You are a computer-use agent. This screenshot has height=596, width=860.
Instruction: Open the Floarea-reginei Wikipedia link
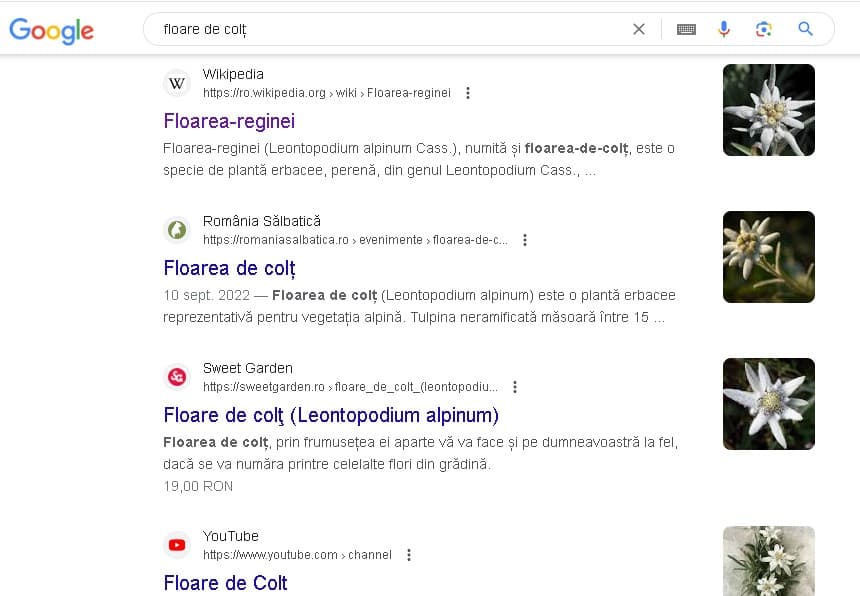coord(229,121)
